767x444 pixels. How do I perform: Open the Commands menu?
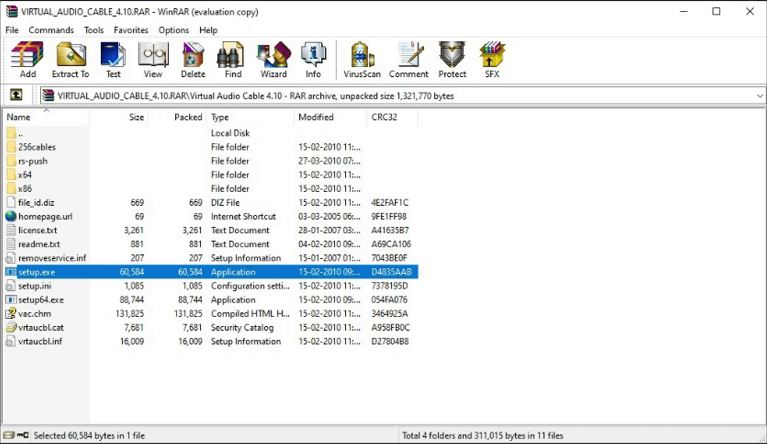coord(51,30)
